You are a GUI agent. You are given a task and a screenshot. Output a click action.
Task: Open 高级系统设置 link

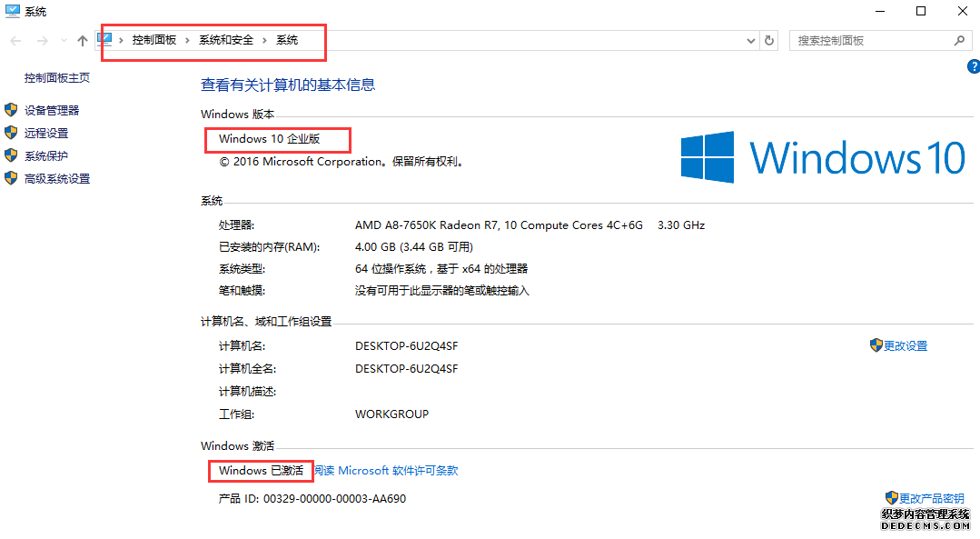coord(57,179)
